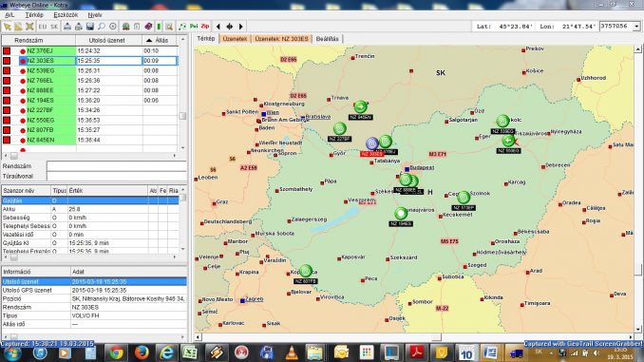Open the 3757056 combo box dropdown

click(x=636, y=27)
